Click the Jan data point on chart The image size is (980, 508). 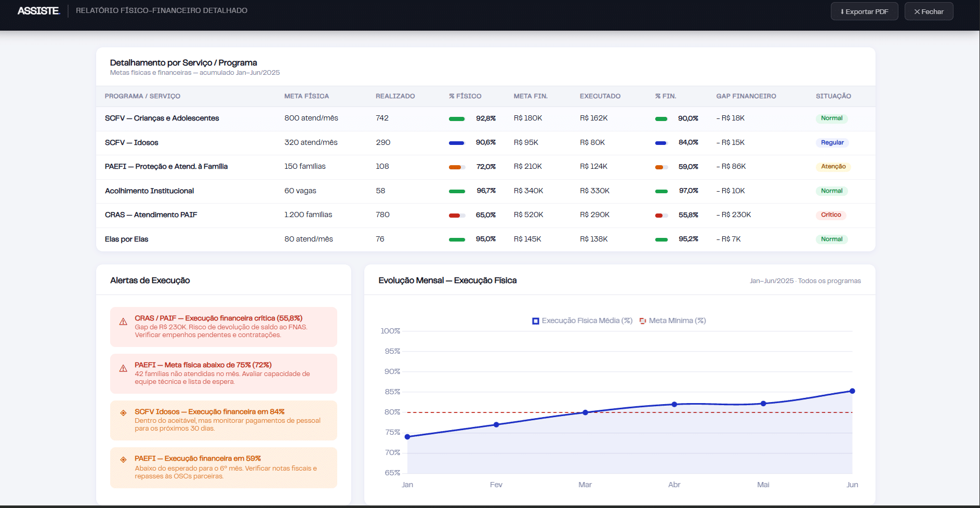coord(407,437)
